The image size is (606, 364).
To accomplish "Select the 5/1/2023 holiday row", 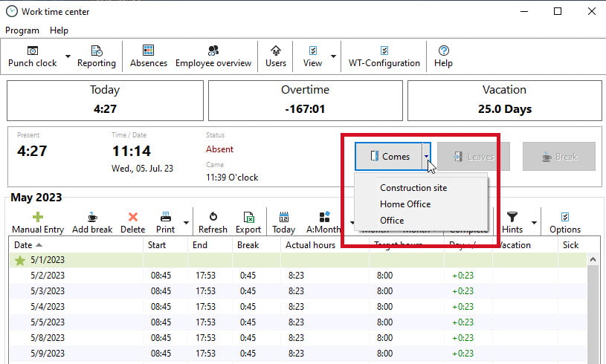I will point(297,260).
